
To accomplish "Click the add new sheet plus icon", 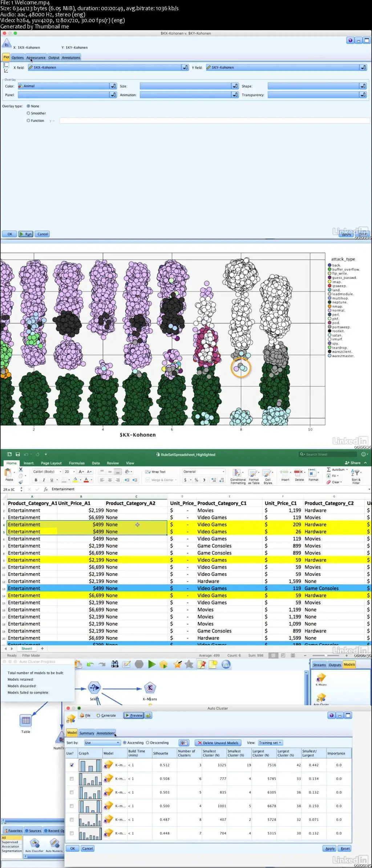I will 42,648.
